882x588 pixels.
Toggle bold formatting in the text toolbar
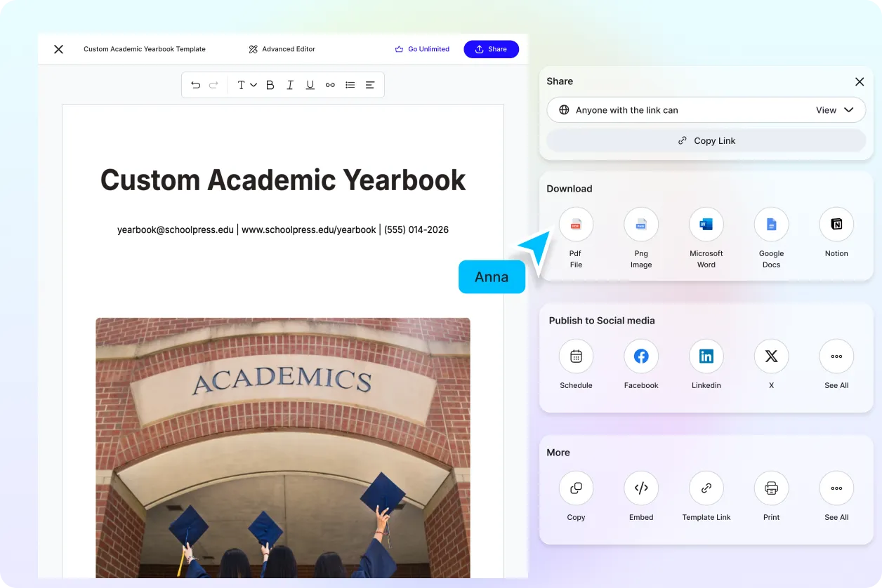click(270, 84)
